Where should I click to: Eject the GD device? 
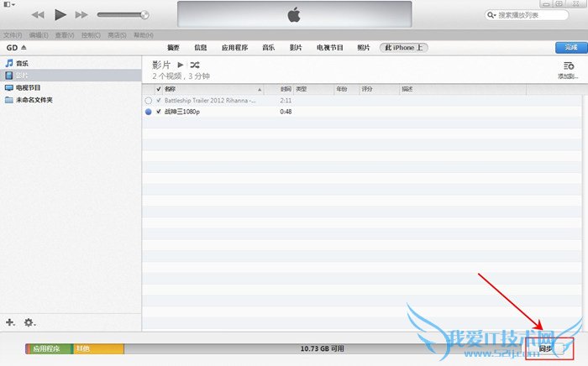click(24, 47)
